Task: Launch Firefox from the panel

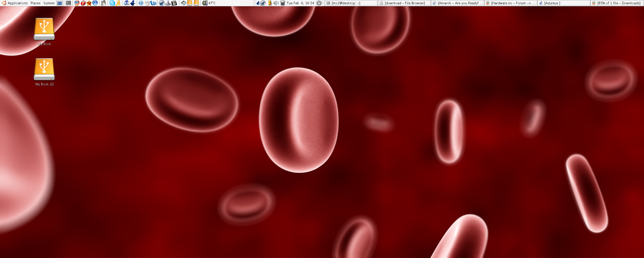Action: (x=77, y=3)
